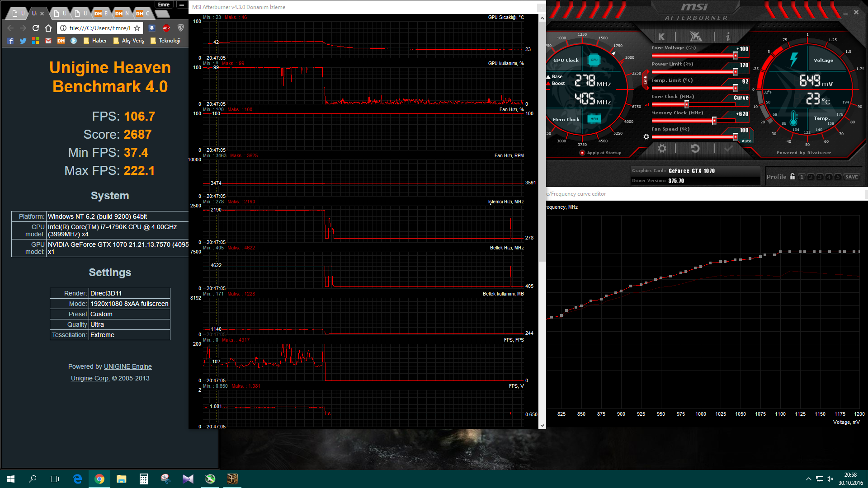Image resolution: width=868 pixels, height=488 pixels.
Task: Open the Emre profile menu in Chrome
Action: click(164, 5)
